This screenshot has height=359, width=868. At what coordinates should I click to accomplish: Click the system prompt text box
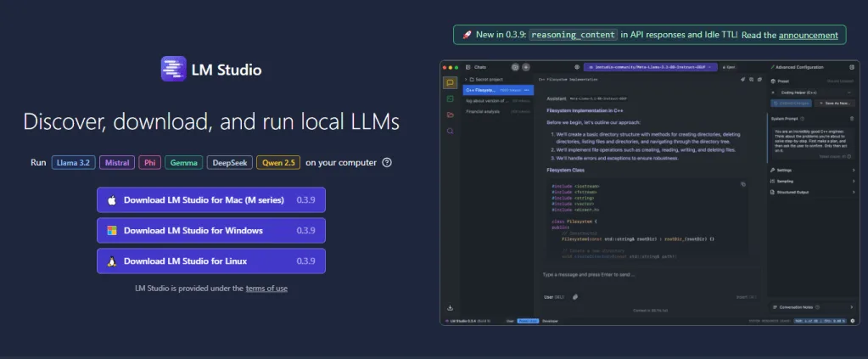[813, 144]
